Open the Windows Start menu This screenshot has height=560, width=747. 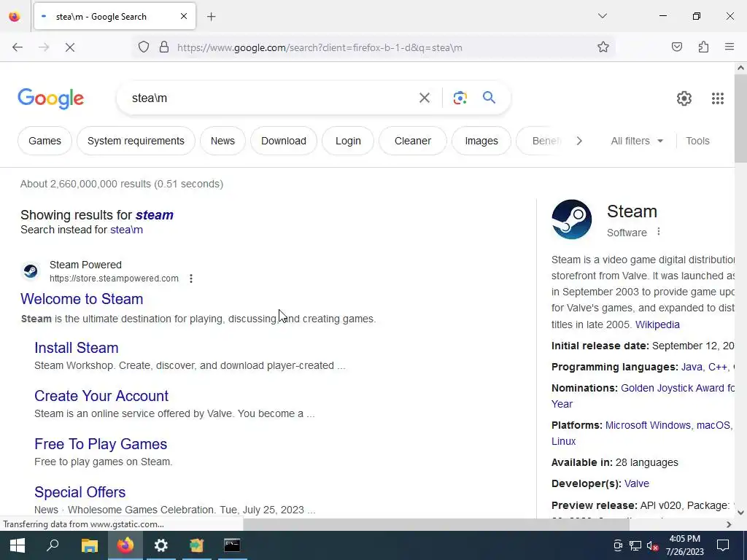(x=18, y=545)
